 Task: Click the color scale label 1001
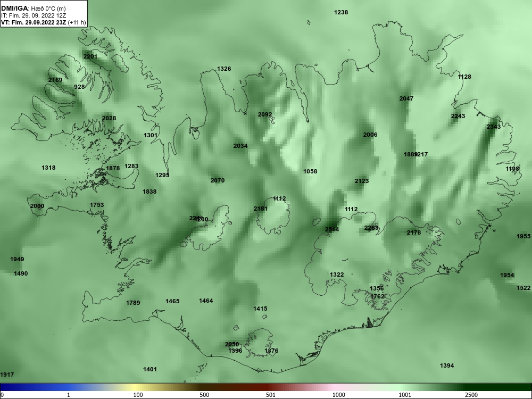tap(405, 395)
